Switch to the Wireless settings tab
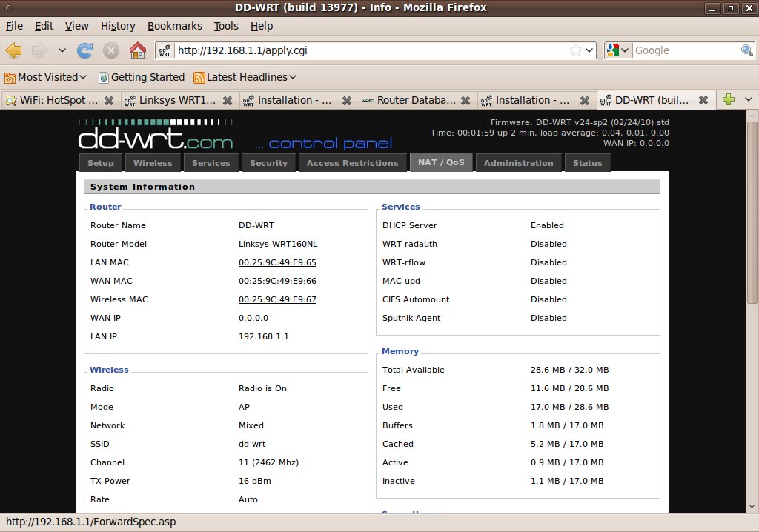Viewport: 759px width, 532px height. coord(153,163)
